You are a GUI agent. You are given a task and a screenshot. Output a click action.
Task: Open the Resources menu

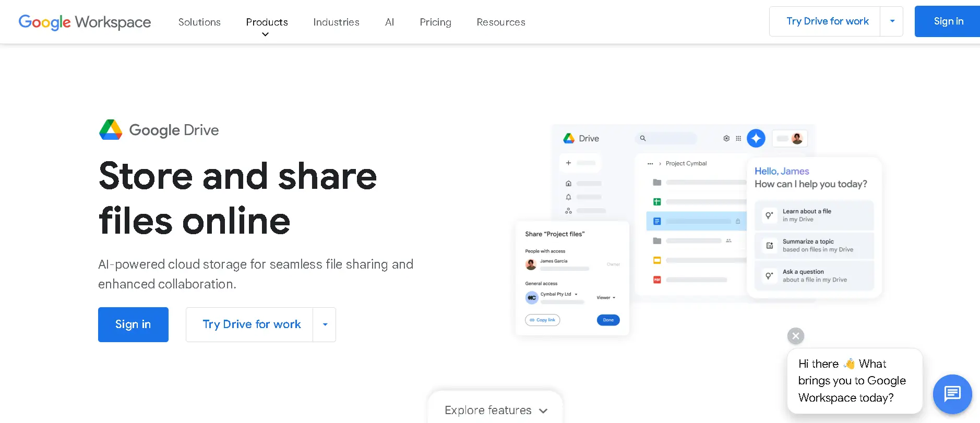[500, 22]
